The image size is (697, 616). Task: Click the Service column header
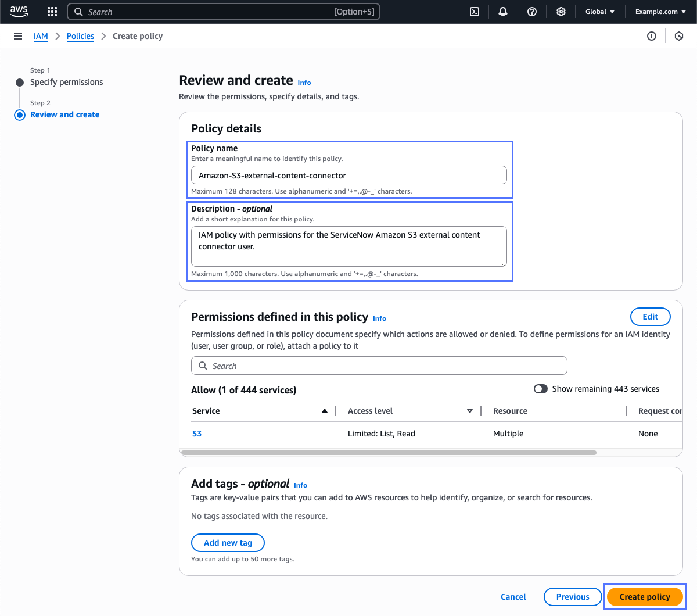(206, 411)
